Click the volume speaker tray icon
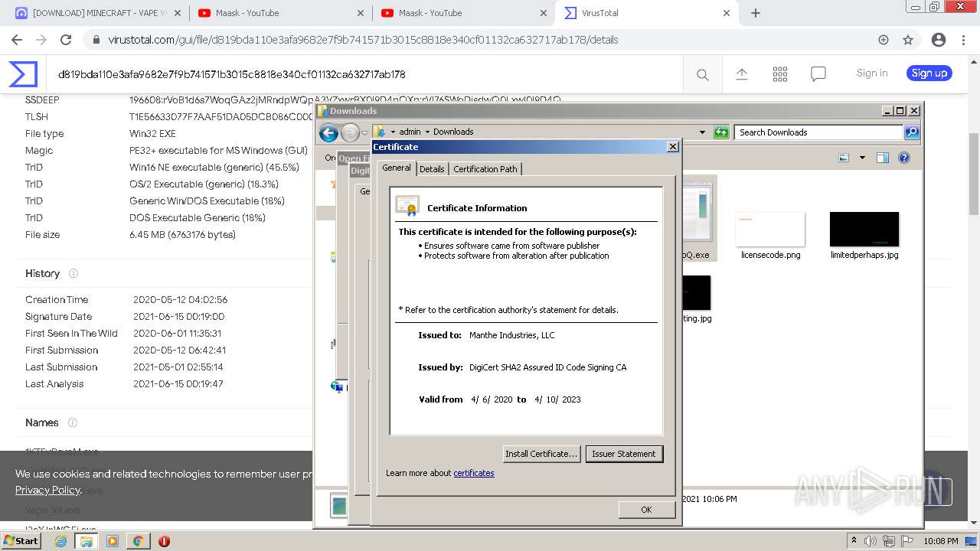 click(x=870, y=541)
